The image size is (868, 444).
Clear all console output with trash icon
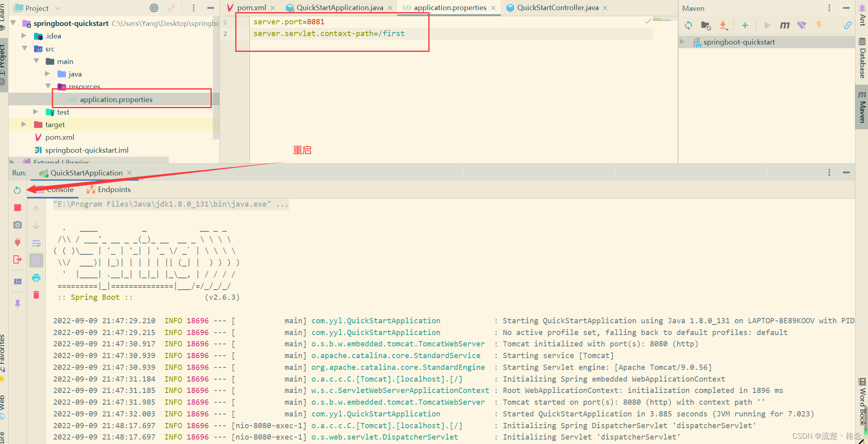36,295
